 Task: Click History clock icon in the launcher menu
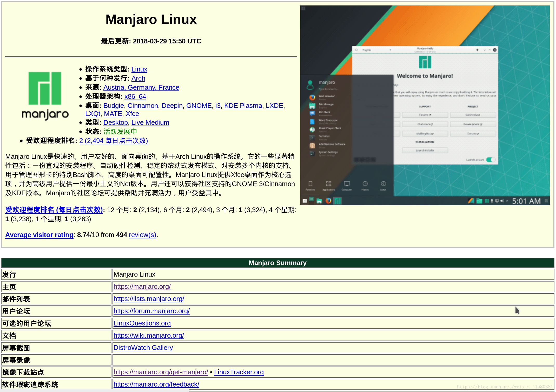365,184
